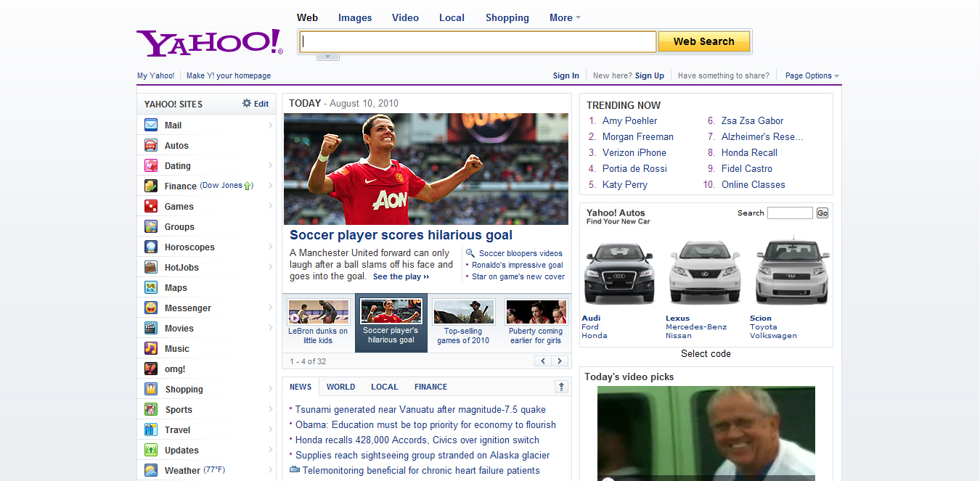Switch to the Video search tab
This screenshot has width=980, height=481.
click(405, 17)
